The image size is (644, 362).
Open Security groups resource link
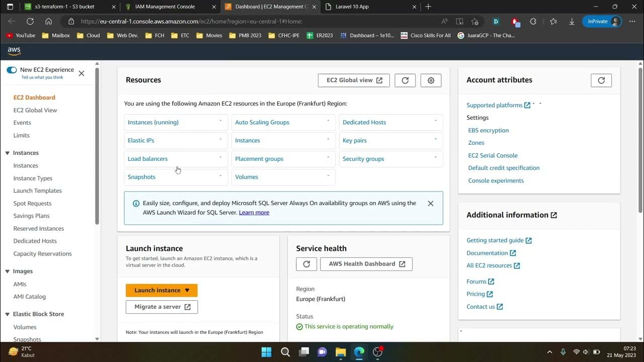coord(363,159)
